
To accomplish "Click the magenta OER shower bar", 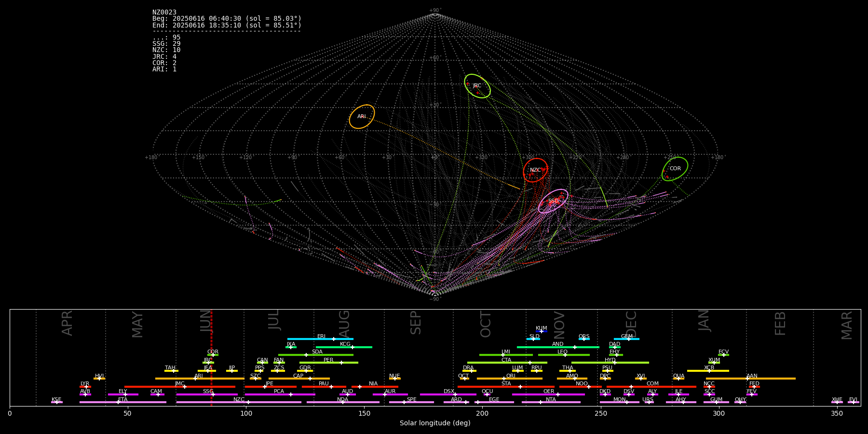I will [x=548, y=394].
